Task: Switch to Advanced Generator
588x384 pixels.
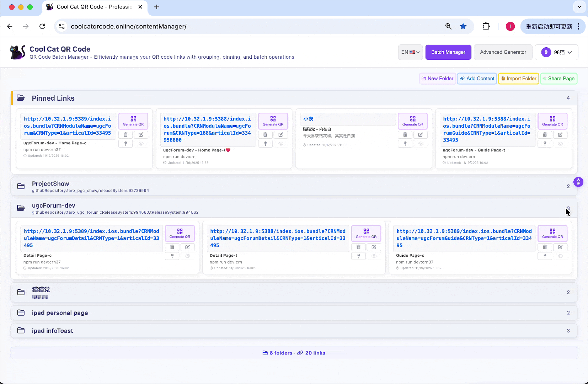Action: click(503, 52)
